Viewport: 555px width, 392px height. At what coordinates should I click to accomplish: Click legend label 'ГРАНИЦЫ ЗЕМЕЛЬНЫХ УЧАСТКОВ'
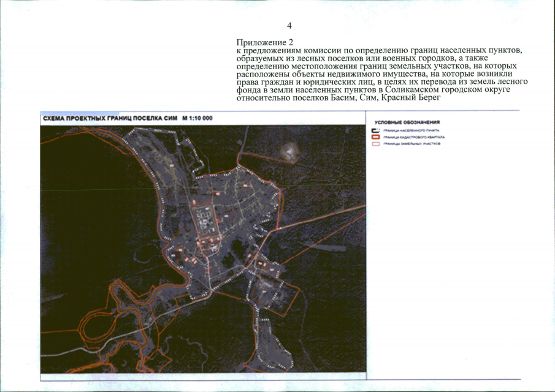(412, 144)
